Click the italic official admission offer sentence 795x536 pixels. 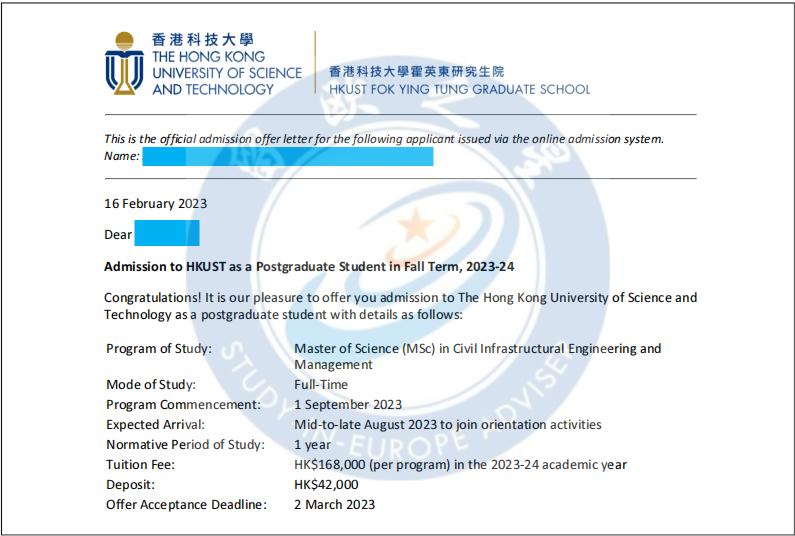click(384, 139)
